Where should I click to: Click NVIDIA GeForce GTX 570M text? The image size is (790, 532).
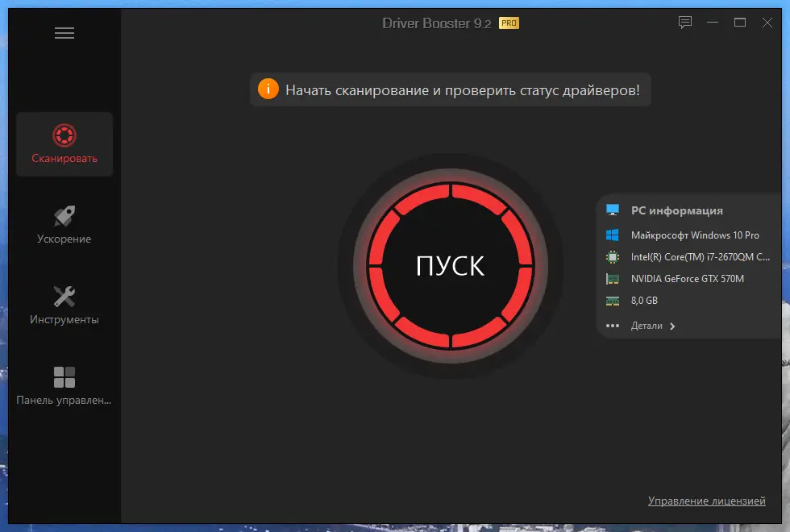[687, 279]
